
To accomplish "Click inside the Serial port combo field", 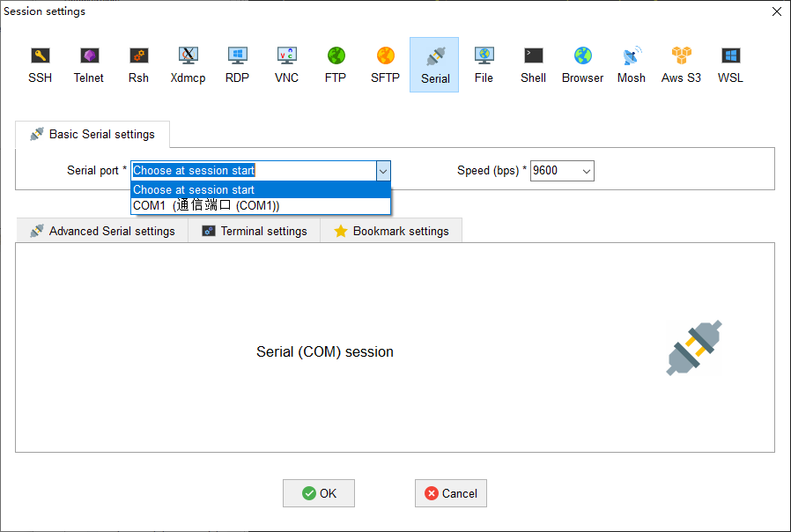I will point(254,171).
